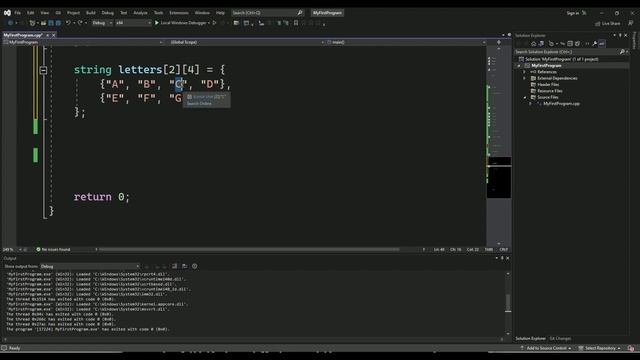Click Clear All icon in Output panel

(x=174, y=267)
